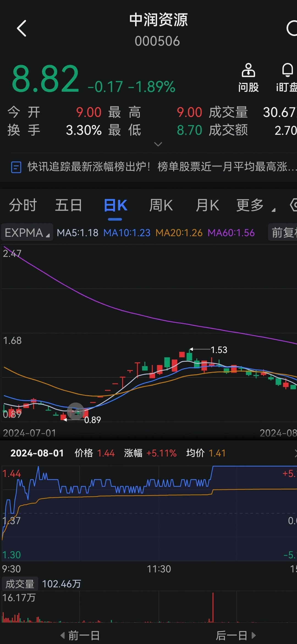Image resolution: width=297 pixels, height=644 pixels.
Task: Tap the stock code 000506
Action: tap(157, 41)
